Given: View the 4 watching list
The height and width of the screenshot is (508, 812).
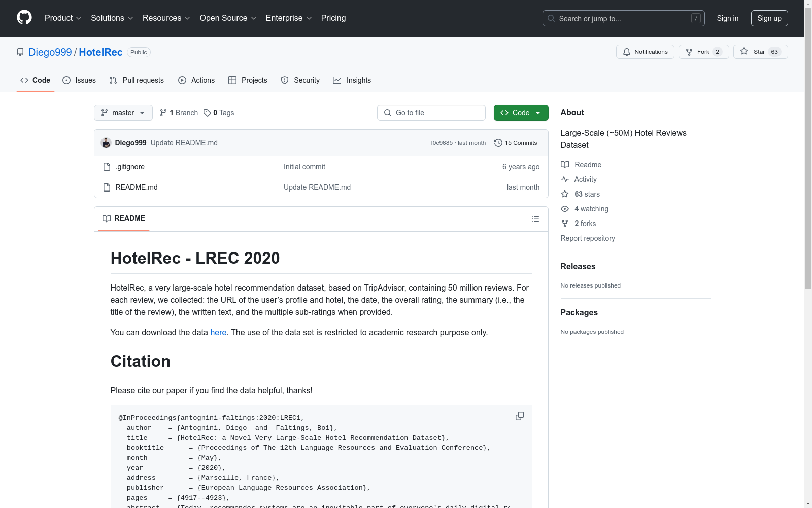Looking at the screenshot, I should point(585,209).
